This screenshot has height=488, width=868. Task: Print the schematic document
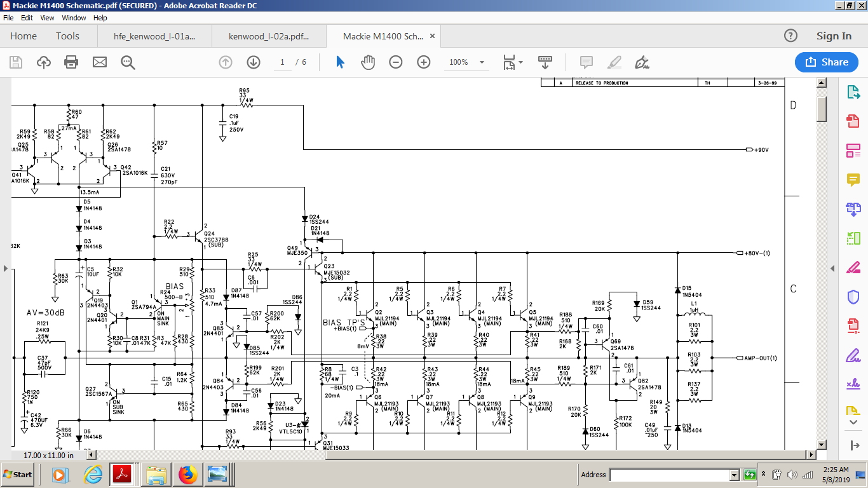coord(71,62)
